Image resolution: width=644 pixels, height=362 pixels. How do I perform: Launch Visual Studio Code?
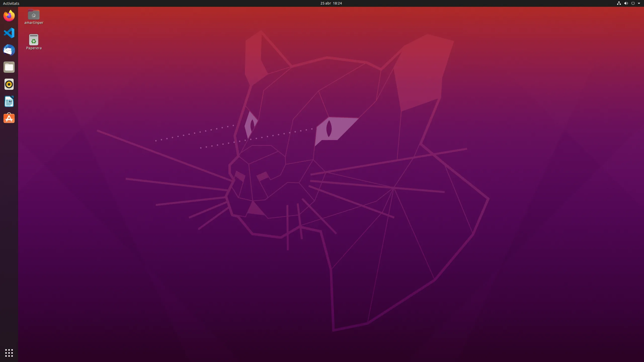coord(9,33)
